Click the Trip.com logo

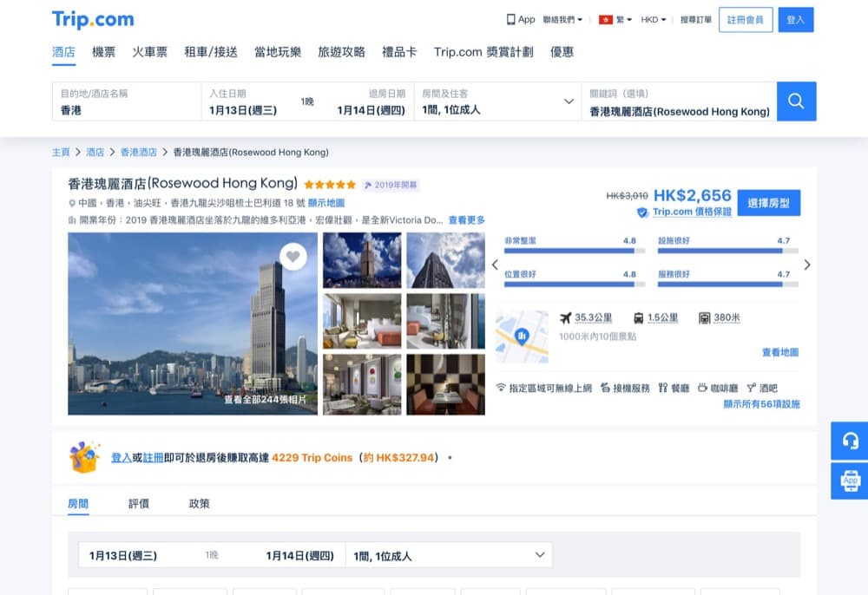click(93, 19)
